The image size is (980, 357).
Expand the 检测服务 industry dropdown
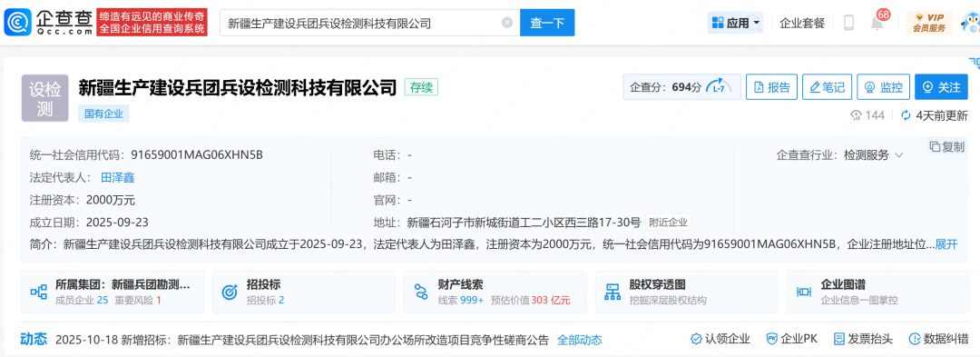tap(873, 155)
